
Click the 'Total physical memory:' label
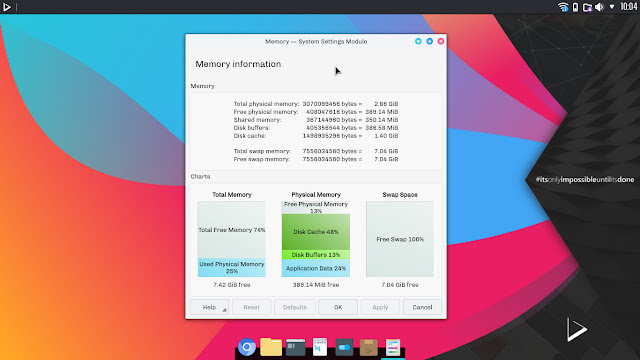pos(266,104)
